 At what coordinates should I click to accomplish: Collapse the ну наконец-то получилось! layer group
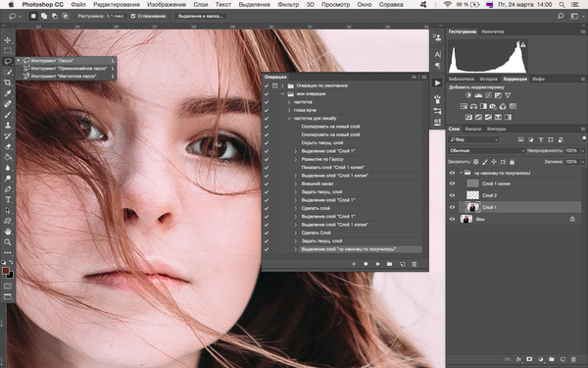[x=461, y=173]
